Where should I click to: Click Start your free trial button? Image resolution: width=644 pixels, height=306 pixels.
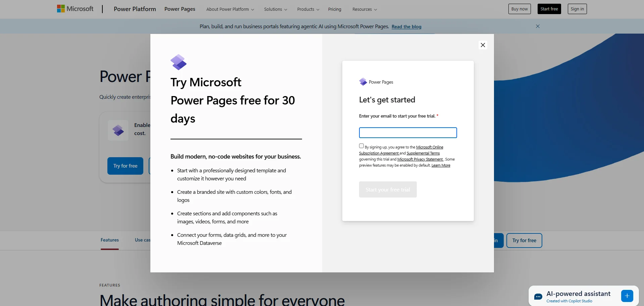(x=388, y=189)
